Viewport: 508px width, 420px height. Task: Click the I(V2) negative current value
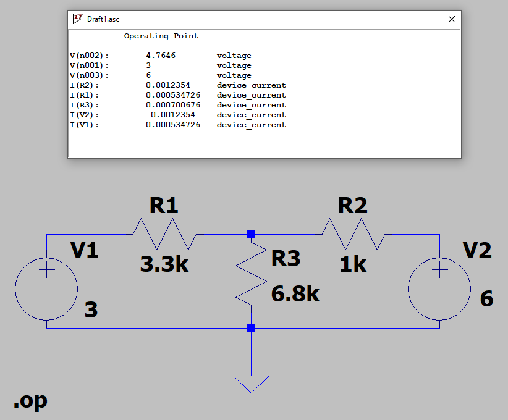tap(171, 115)
